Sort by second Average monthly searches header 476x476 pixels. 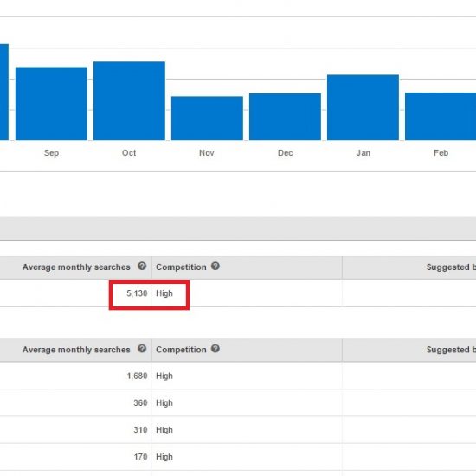click(76, 350)
